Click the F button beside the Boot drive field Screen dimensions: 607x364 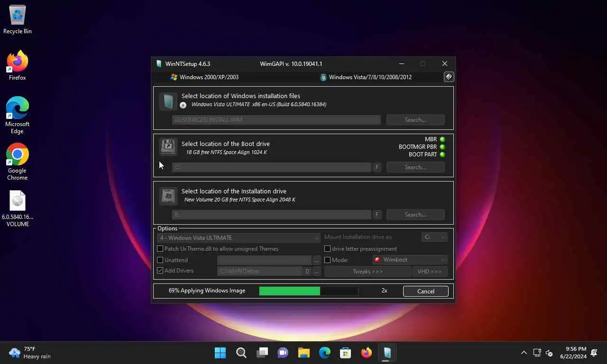pyautogui.click(x=377, y=167)
